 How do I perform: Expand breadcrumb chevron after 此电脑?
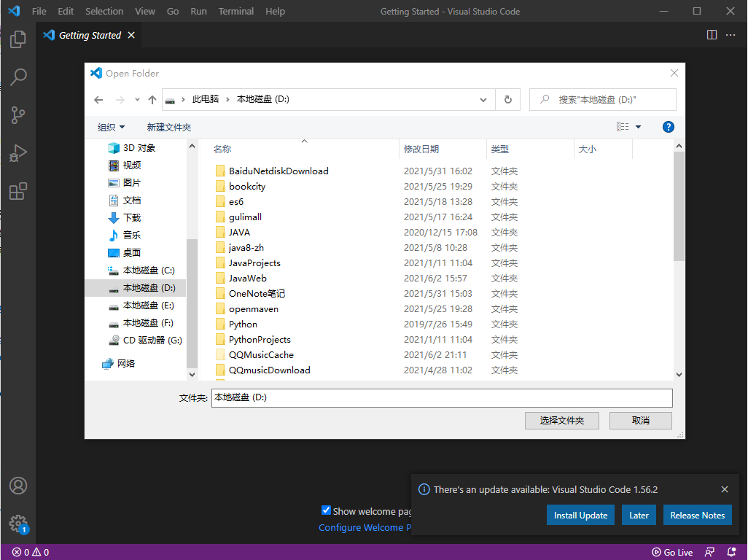(x=227, y=99)
